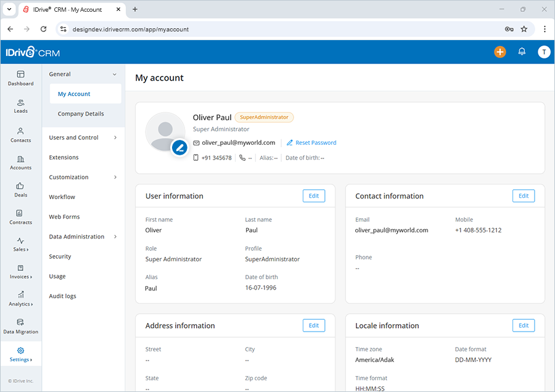
Task: Open the Dashboard from the sidebar
Action: pyautogui.click(x=20, y=78)
